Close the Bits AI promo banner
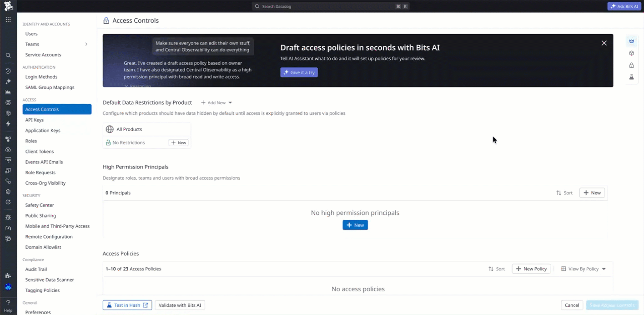644x315 pixels. 604,43
